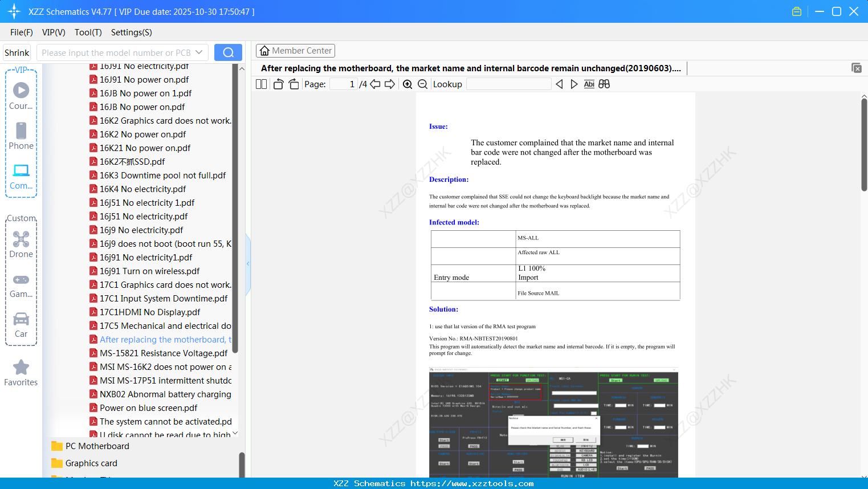Click the binoculars search icon
Viewport: 868px width, 489px height.
[604, 84]
